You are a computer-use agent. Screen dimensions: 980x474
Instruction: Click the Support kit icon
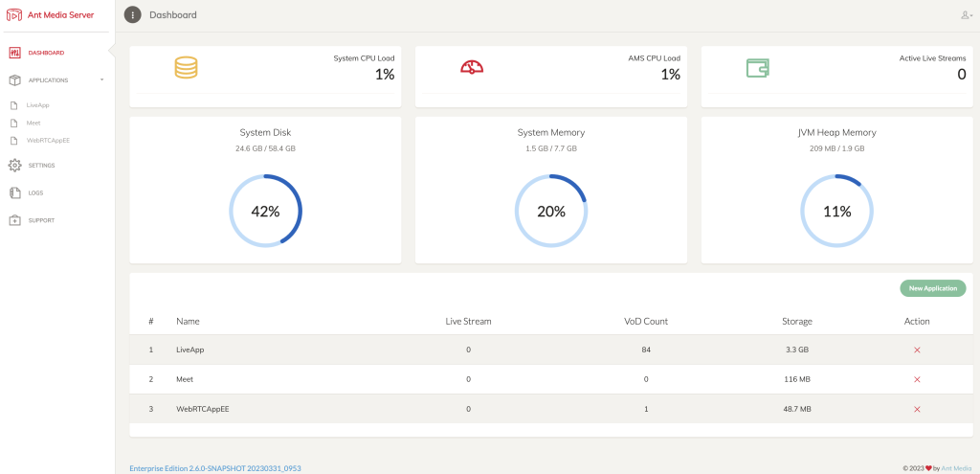(15, 220)
